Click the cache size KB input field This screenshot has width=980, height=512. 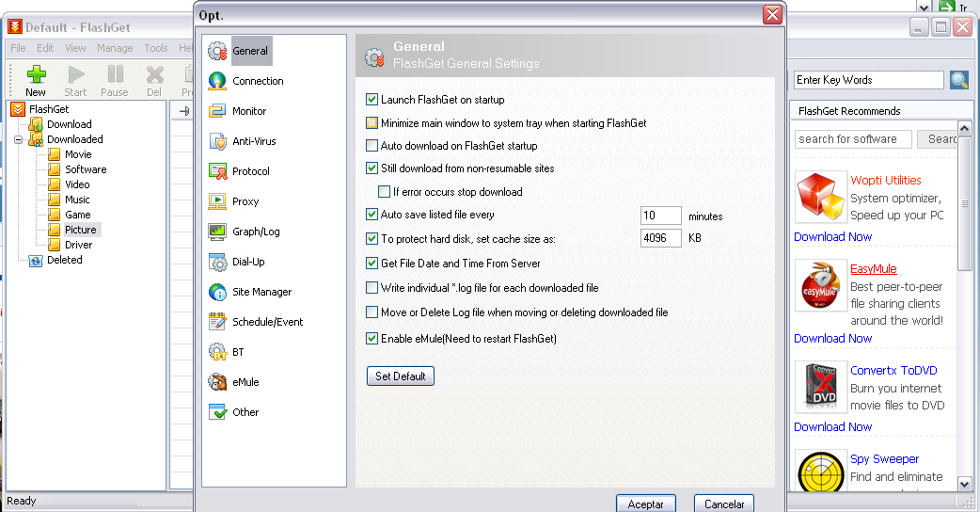(660, 238)
